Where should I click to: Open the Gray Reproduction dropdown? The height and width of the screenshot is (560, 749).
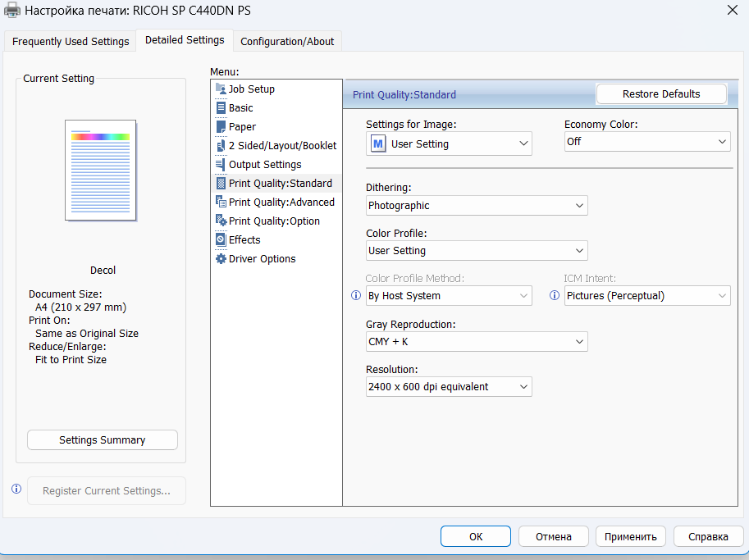(x=477, y=342)
